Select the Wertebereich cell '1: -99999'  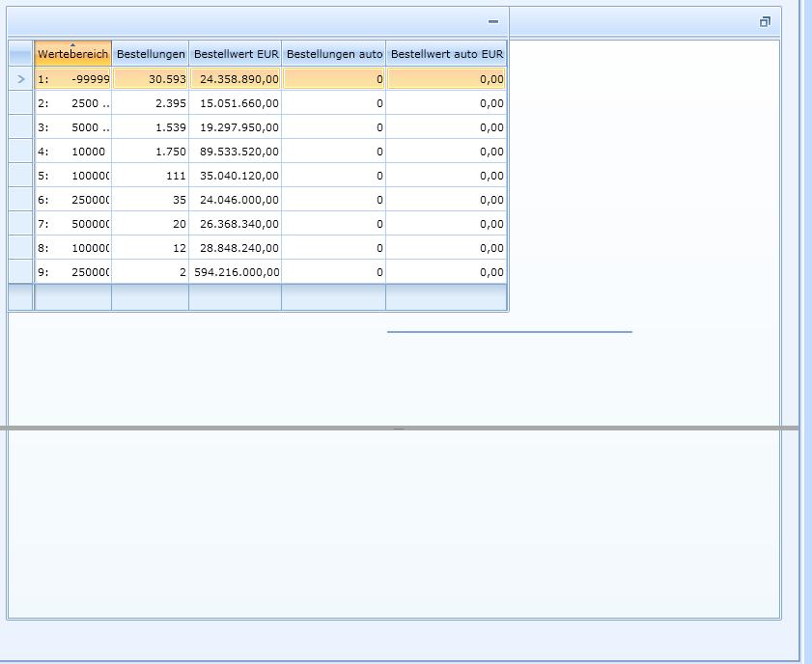click(x=73, y=79)
